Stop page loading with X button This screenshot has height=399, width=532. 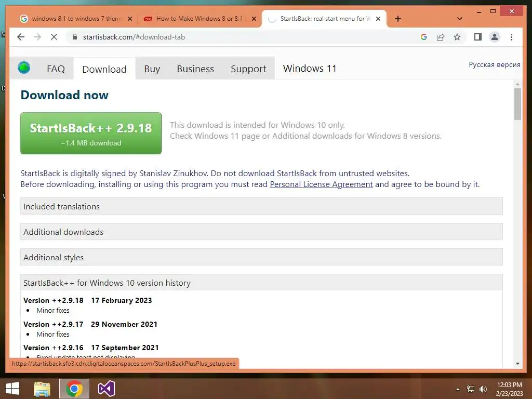[x=54, y=37]
